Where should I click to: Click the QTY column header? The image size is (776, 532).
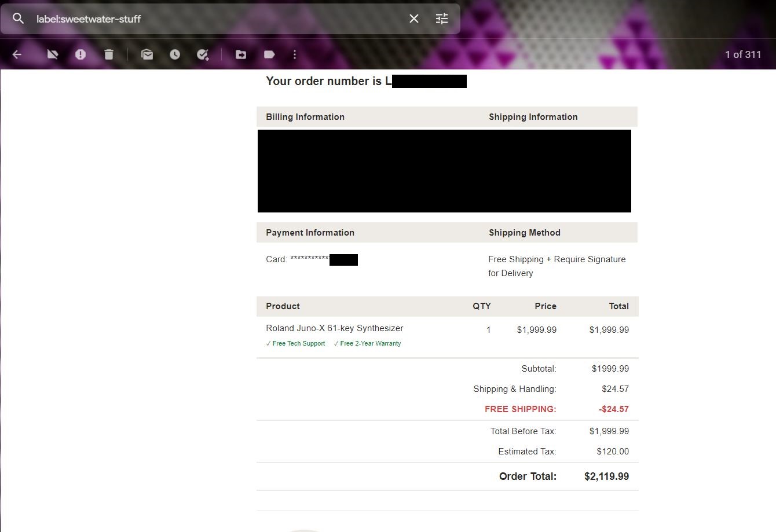481,306
